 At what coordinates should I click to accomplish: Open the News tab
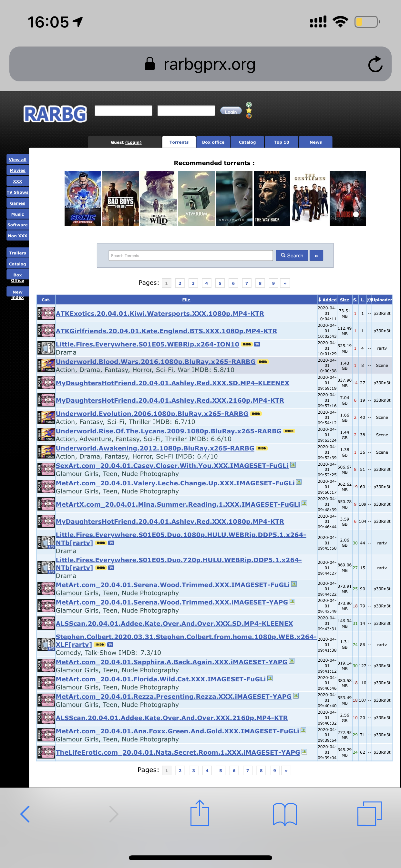click(x=315, y=142)
